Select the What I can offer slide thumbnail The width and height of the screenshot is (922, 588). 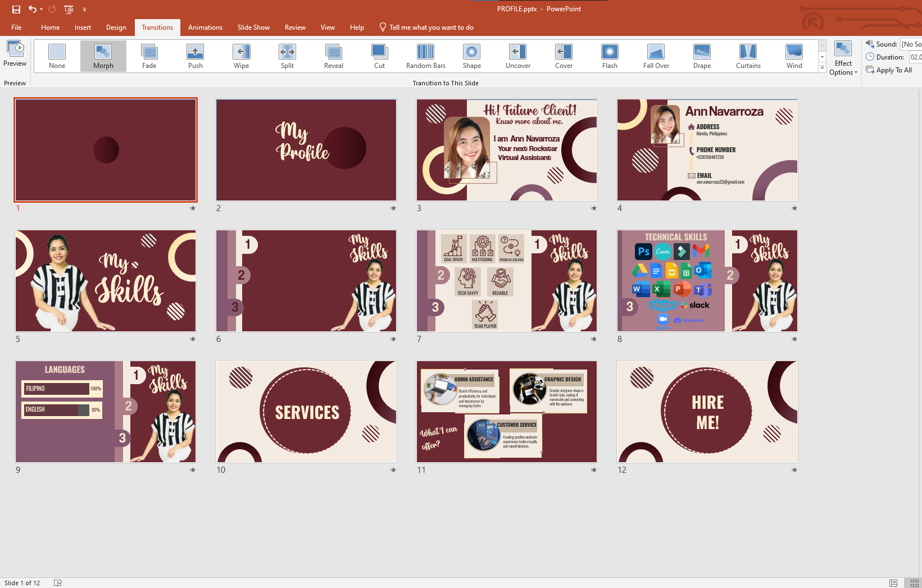coord(507,412)
